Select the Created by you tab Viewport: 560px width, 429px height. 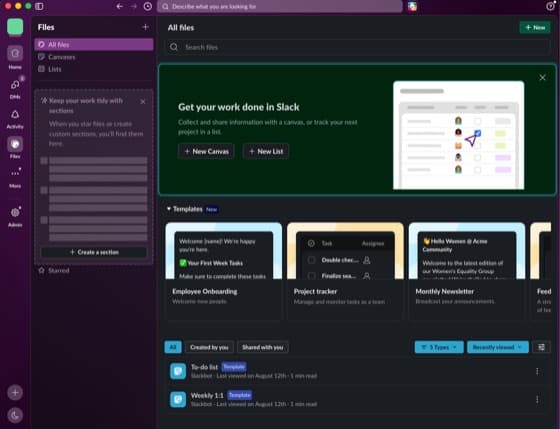(x=209, y=347)
